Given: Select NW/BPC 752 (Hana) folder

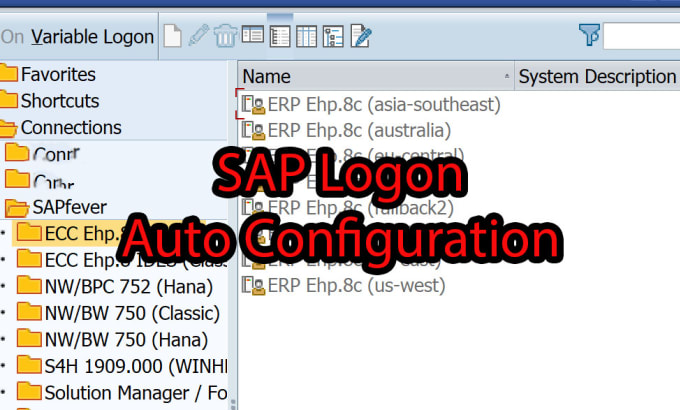Looking at the screenshot, I should pyautogui.click(x=115, y=286).
